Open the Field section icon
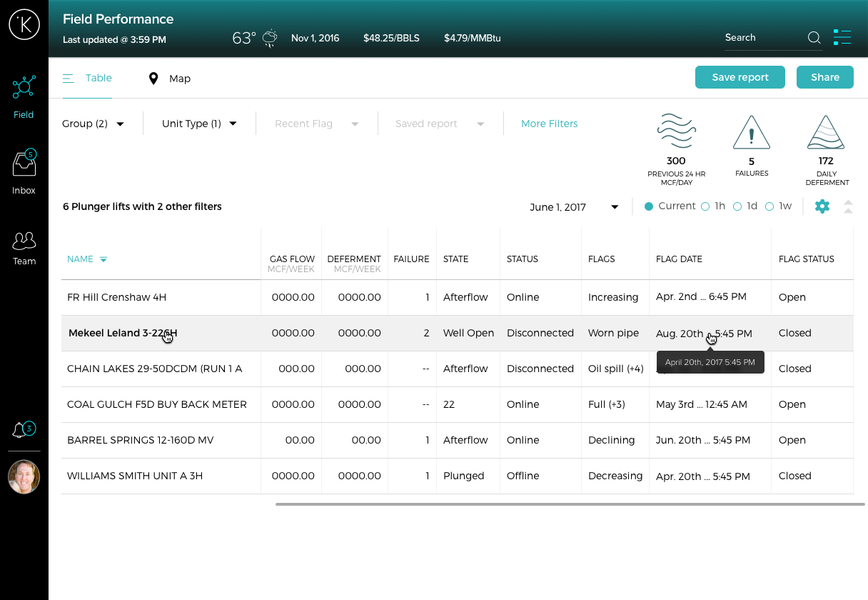Image resolution: width=868 pixels, height=600 pixels. pos(24,87)
